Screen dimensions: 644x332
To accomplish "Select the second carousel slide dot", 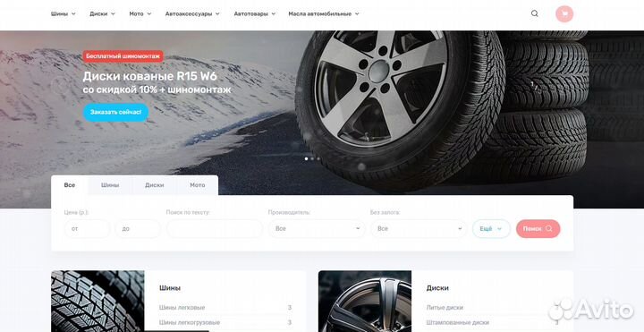I will 312,158.
